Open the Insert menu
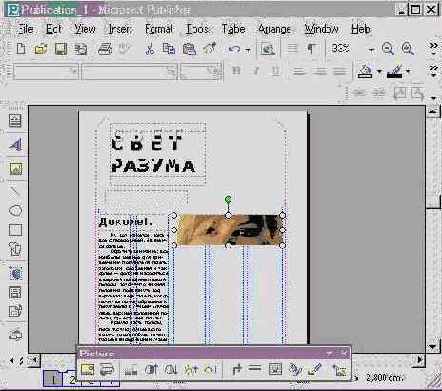Screen dimensions: 442x391 [x=120, y=29]
